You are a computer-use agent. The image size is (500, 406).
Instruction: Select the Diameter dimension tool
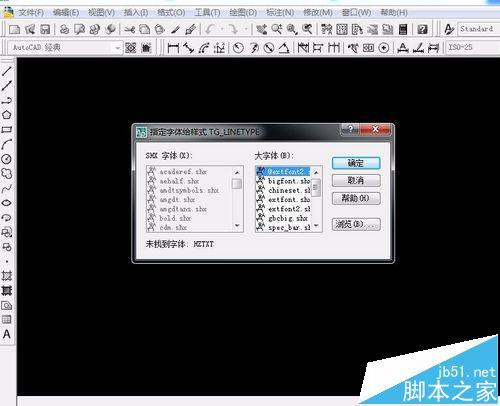tap(269, 48)
